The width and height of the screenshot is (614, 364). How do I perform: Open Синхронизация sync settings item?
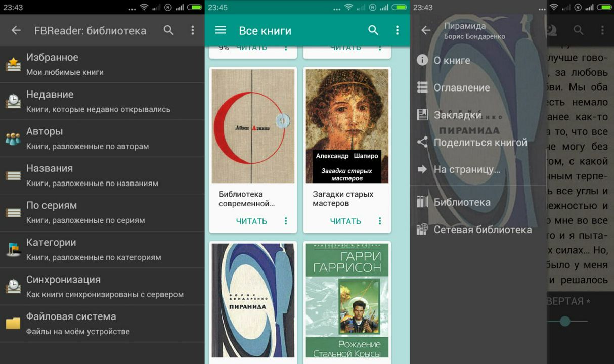(101, 286)
